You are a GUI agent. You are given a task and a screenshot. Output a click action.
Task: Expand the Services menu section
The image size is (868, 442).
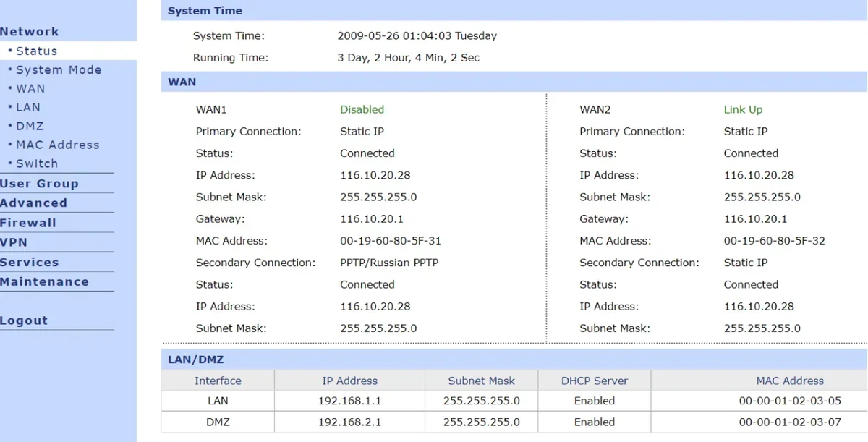point(30,263)
